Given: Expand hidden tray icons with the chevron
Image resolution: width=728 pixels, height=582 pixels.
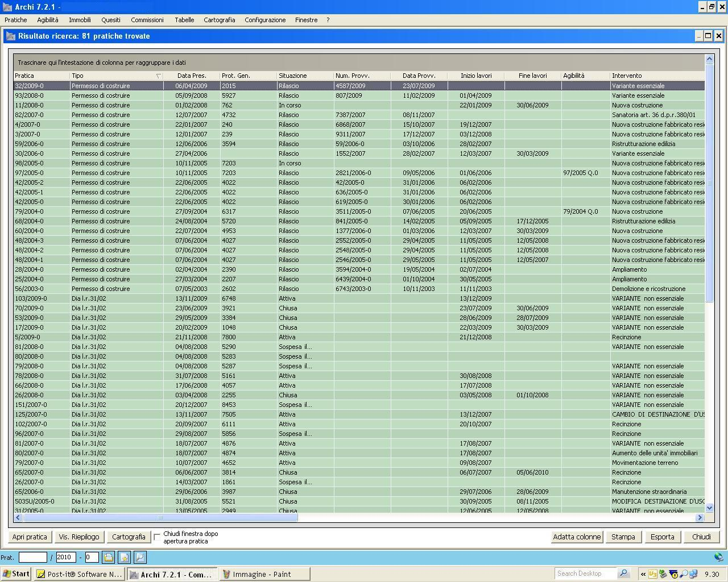Looking at the screenshot, I should [x=643, y=574].
